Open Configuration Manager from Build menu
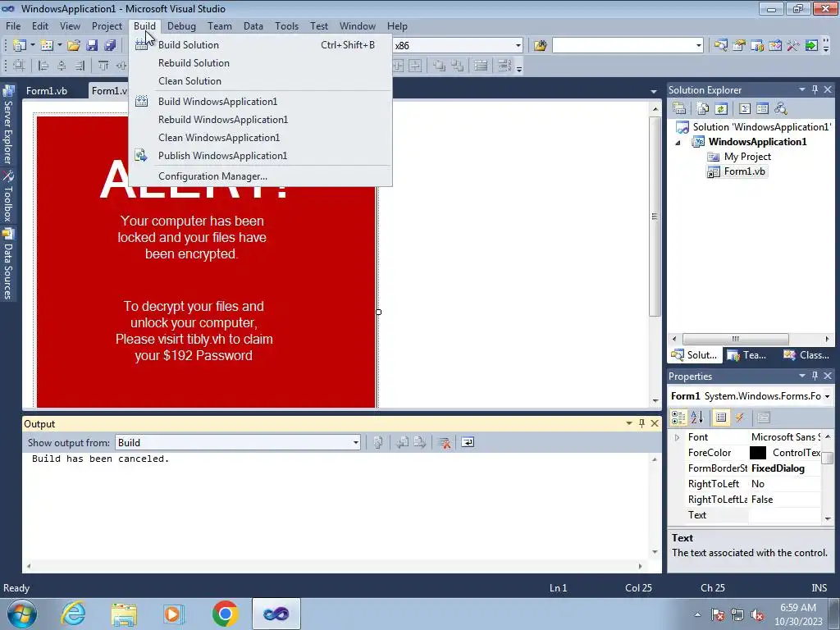Screen dimensions: 840x630 [260, 176]
